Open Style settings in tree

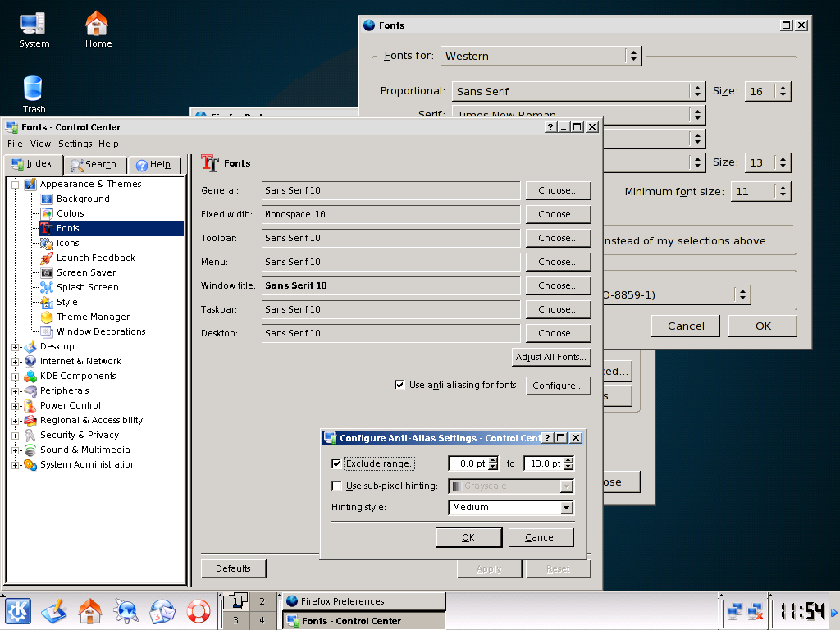tap(67, 302)
